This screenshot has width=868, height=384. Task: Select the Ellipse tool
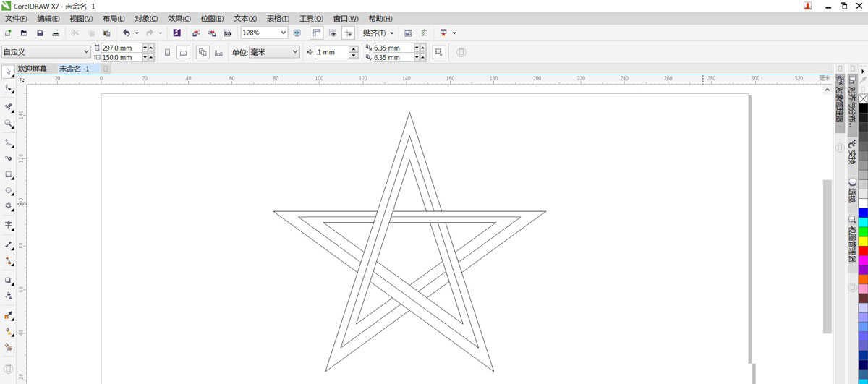coord(9,191)
